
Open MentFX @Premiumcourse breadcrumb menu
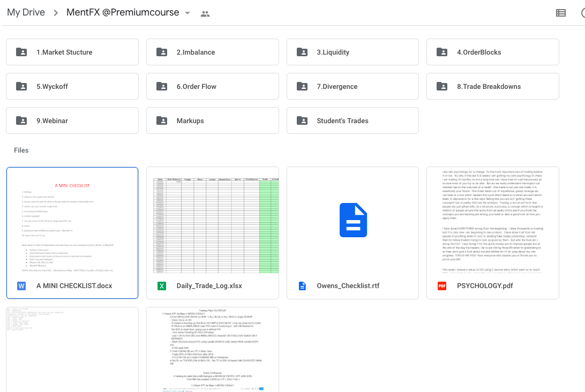pyautogui.click(x=123, y=12)
